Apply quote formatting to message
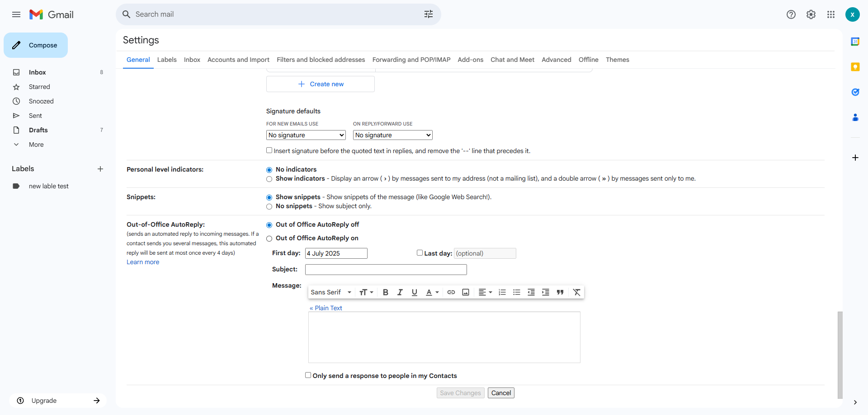The height and width of the screenshot is (415, 868). pos(560,292)
